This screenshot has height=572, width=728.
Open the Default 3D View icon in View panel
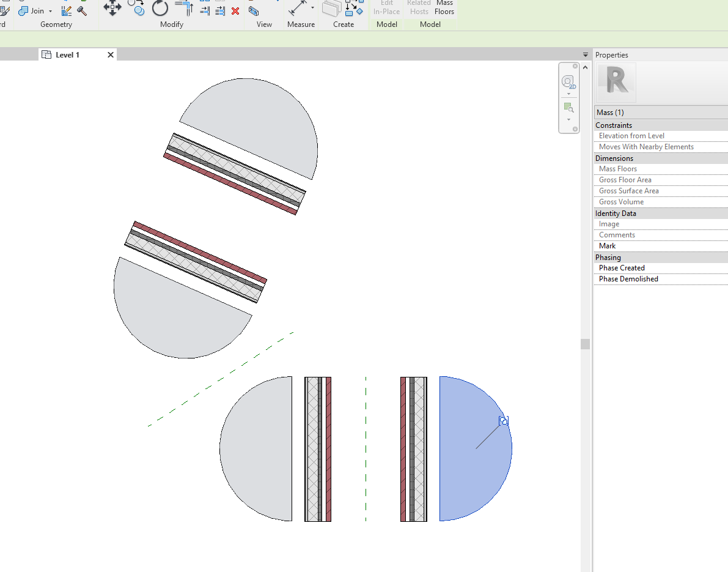(252, 10)
